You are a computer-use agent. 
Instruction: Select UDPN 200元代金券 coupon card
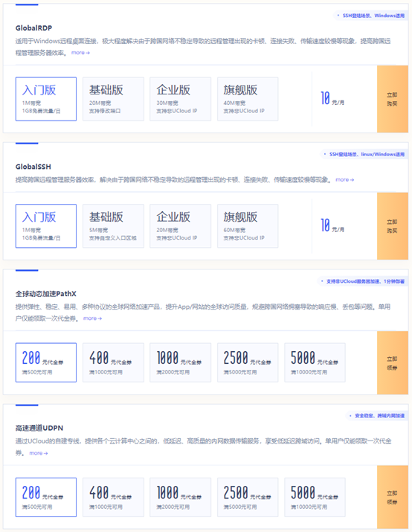point(46,497)
